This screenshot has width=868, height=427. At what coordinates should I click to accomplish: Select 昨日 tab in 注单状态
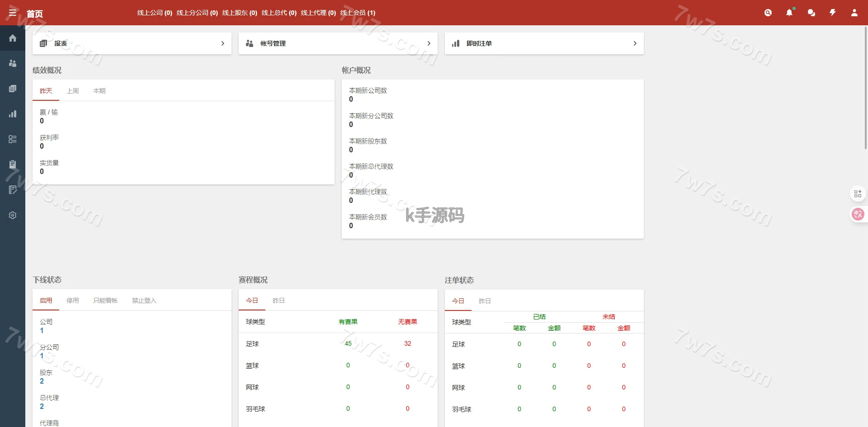point(485,301)
